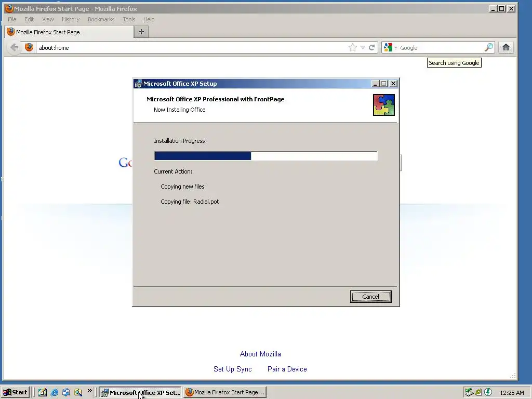
Task: Click the first quick launch notepad icon
Action: point(43,392)
